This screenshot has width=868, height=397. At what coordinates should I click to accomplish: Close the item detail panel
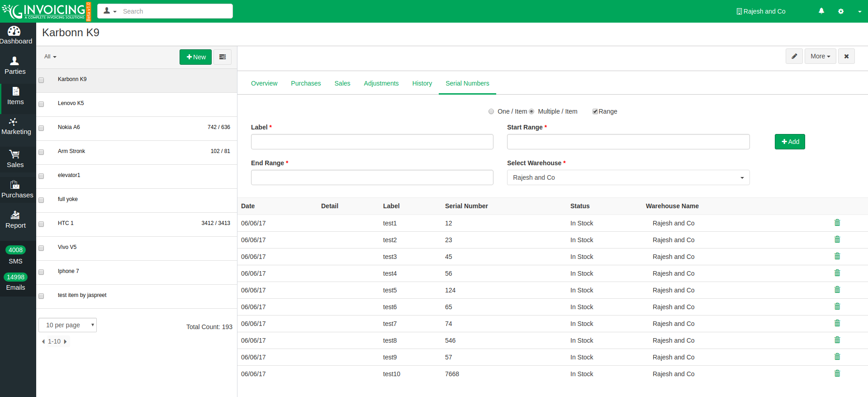(x=846, y=56)
